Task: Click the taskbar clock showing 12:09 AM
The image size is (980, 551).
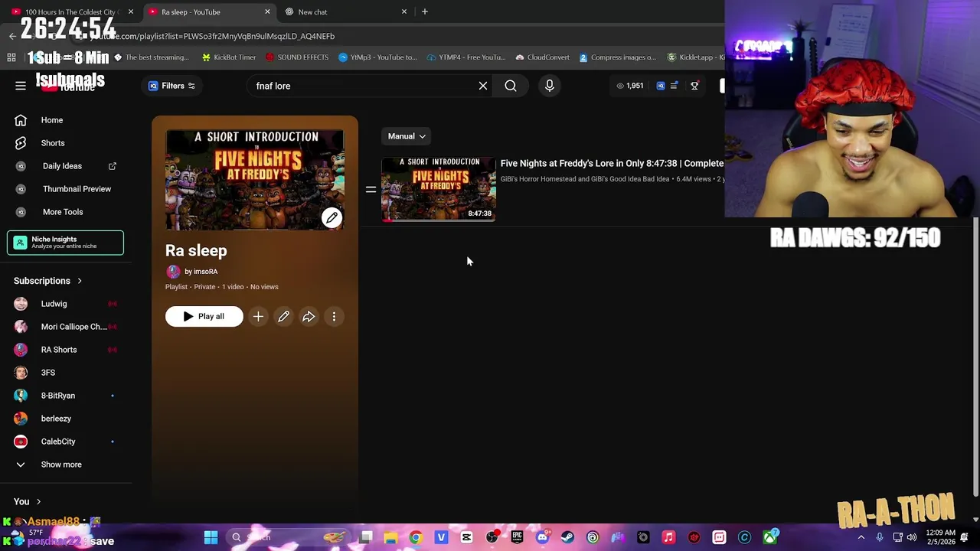Action: 939,537
